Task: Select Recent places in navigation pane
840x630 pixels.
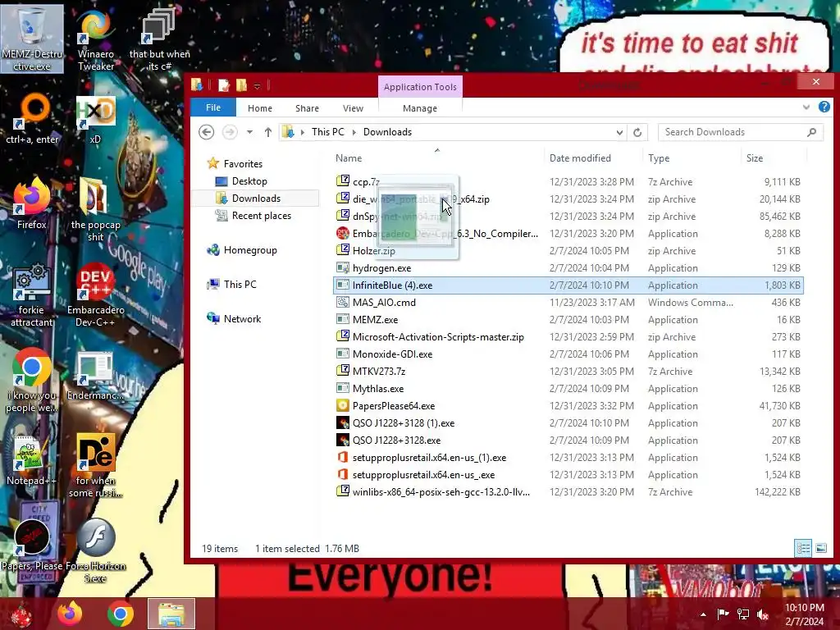Action: [x=262, y=216]
